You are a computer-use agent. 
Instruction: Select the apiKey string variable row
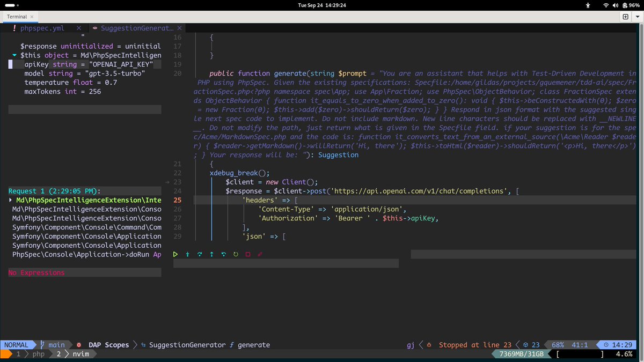[x=85, y=64]
